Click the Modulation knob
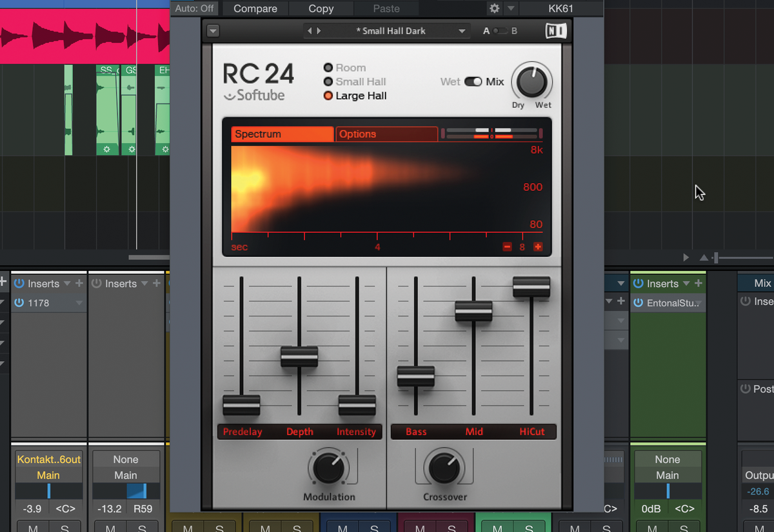This screenshot has height=532, width=774. pyautogui.click(x=329, y=468)
